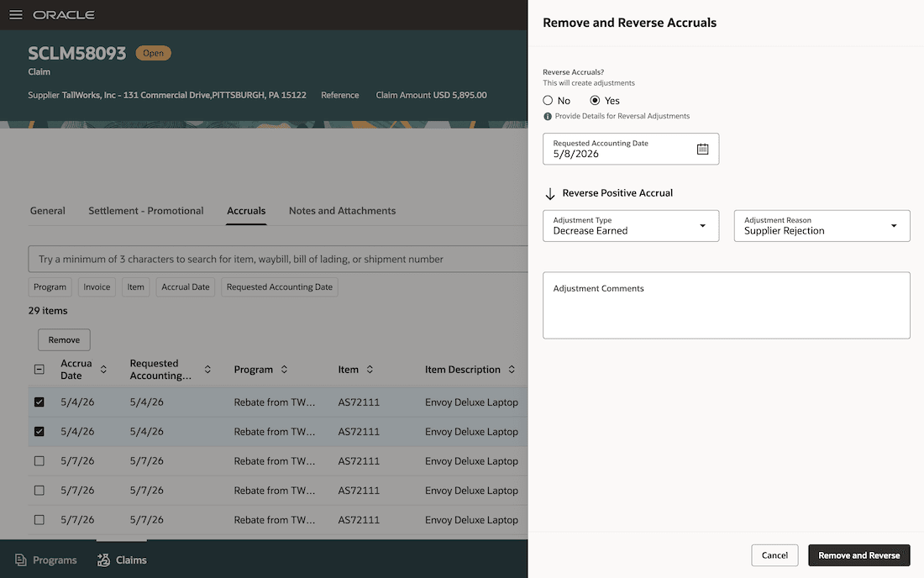The image size is (924, 578).
Task: Select the Accruals tab
Action: pos(246,210)
